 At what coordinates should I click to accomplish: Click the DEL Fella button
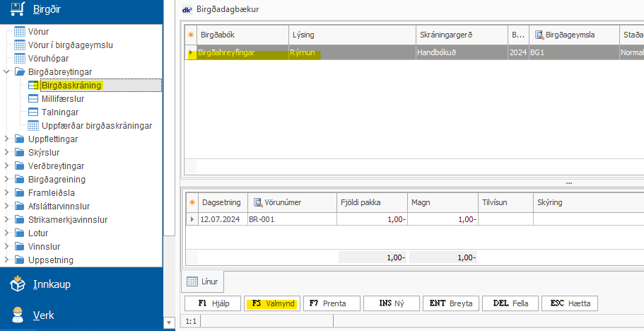point(510,303)
